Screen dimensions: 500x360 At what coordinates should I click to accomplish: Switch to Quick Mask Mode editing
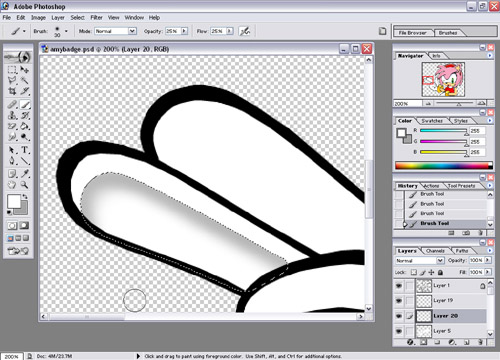click(24, 226)
